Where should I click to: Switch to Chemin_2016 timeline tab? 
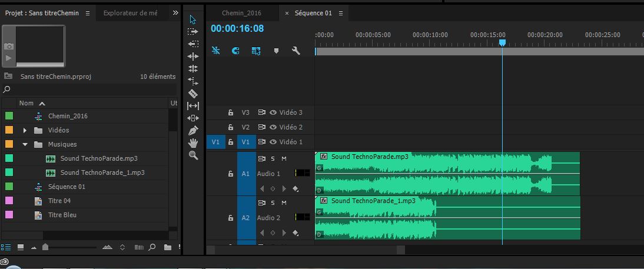point(241,13)
